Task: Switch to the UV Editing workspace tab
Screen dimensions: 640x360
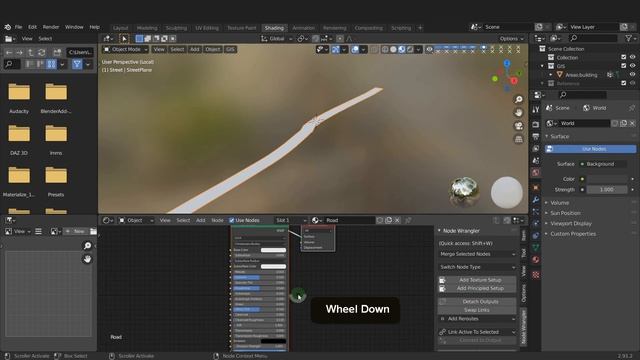Action: (207, 28)
